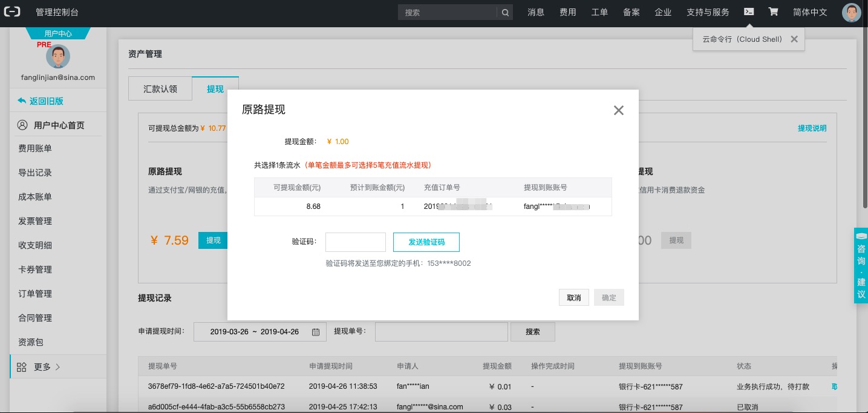Open 订单管理 in sidebar

(35, 294)
